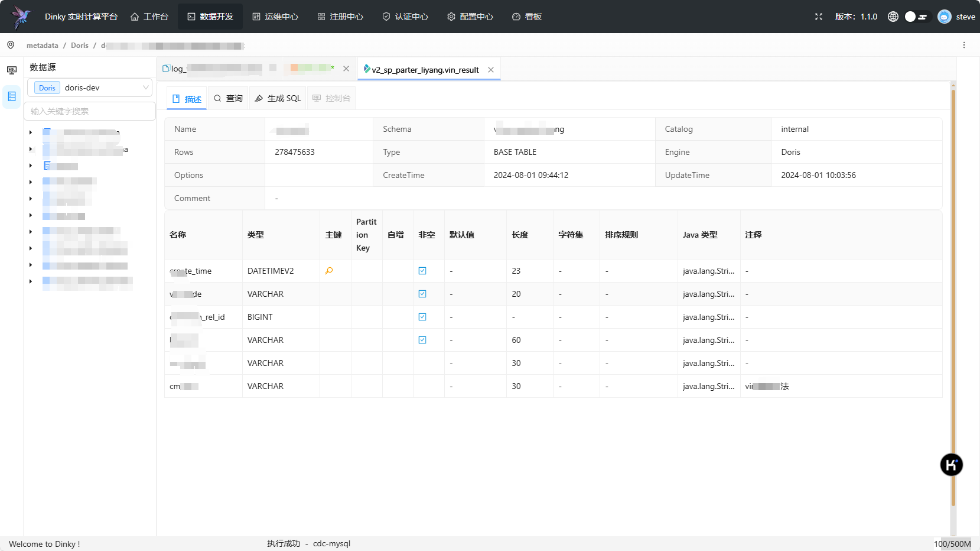This screenshot has height=551, width=980.
Task: Open the language globe icon
Action: coord(893,17)
